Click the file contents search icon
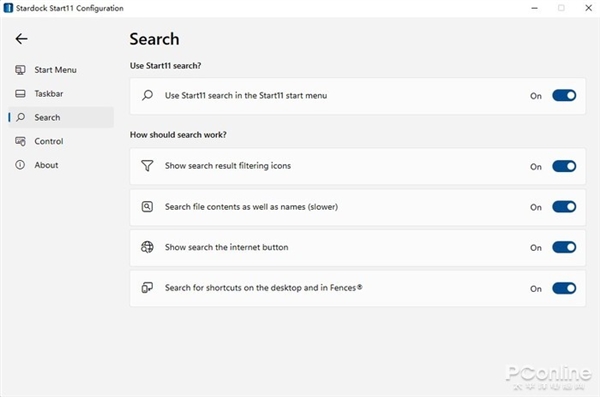The width and height of the screenshot is (600, 397). click(x=147, y=207)
